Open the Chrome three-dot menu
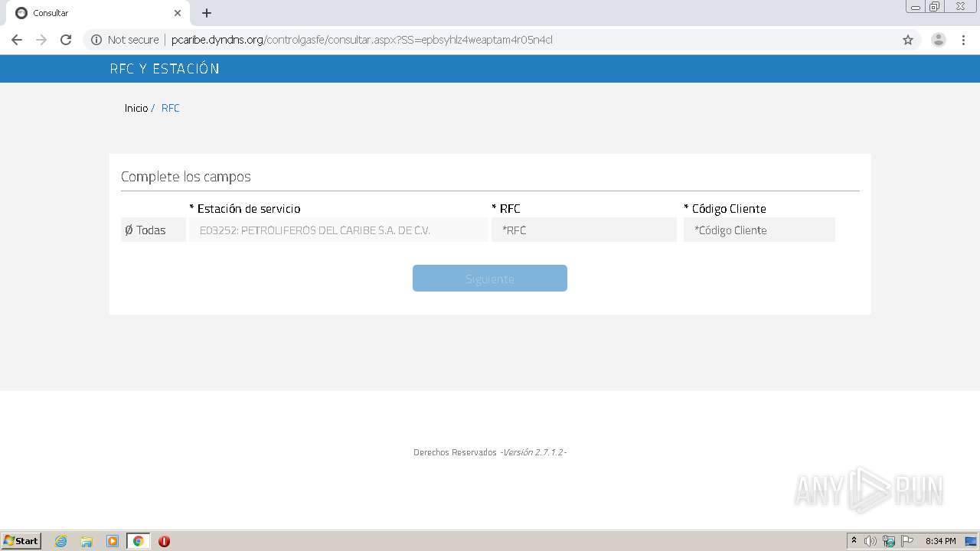 [x=963, y=40]
